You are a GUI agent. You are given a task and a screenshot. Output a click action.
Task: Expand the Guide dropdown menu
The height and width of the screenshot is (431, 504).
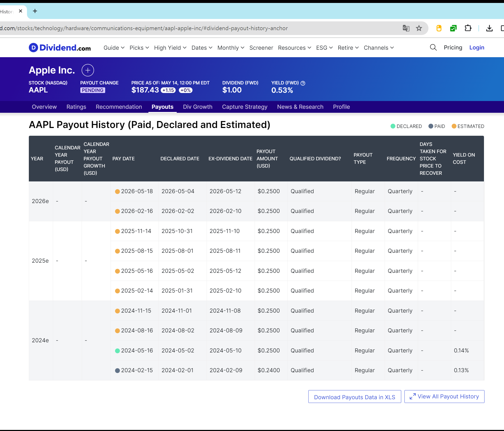pos(114,48)
